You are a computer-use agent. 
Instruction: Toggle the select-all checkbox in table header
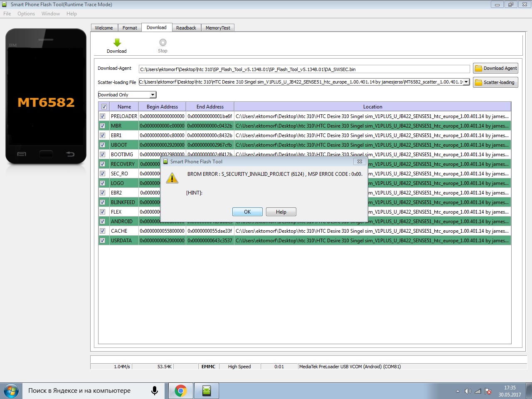104,107
